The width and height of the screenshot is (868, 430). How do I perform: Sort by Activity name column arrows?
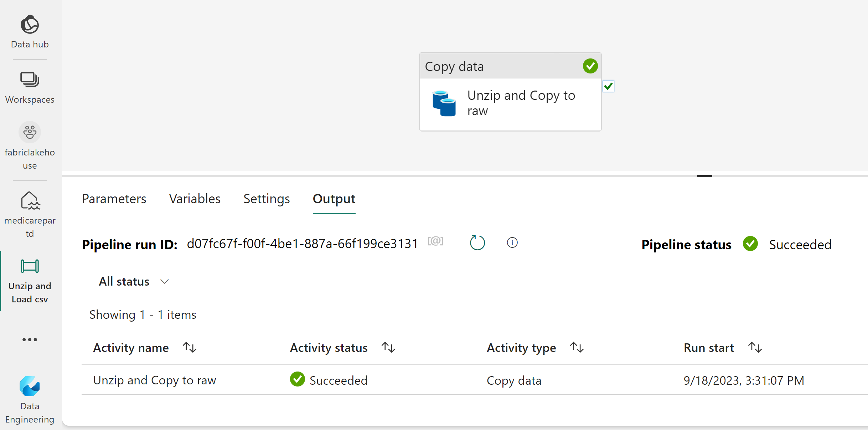point(190,347)
